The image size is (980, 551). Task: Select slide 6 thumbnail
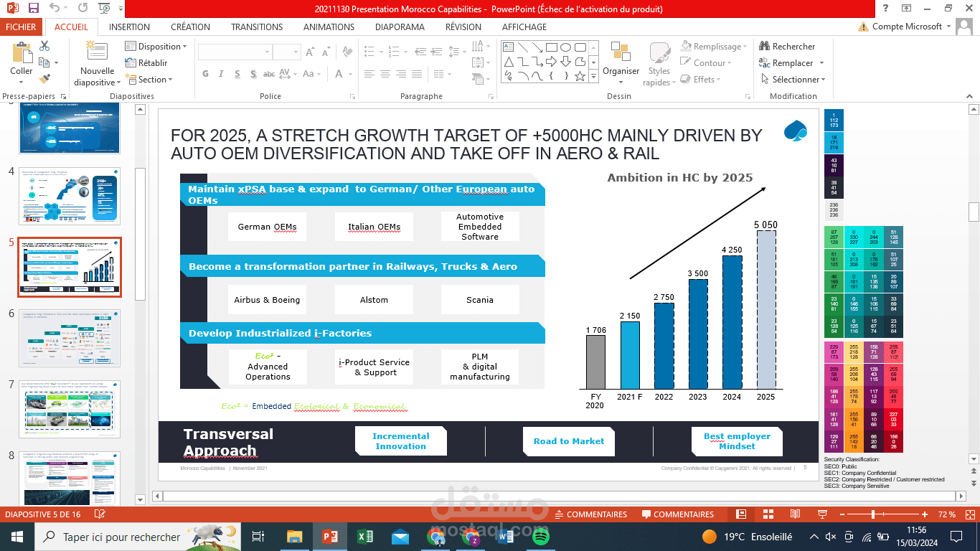point(70,338)
